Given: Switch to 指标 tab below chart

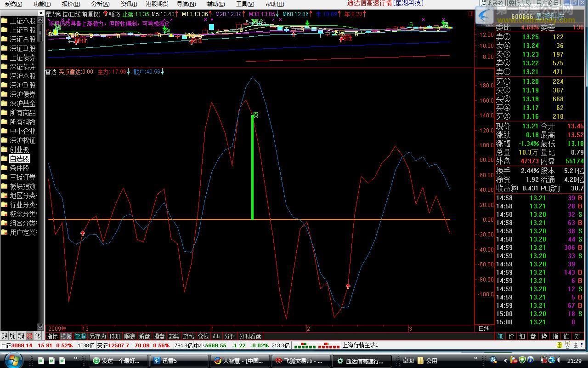Looking at the screenshot, I should click(52, 336).
